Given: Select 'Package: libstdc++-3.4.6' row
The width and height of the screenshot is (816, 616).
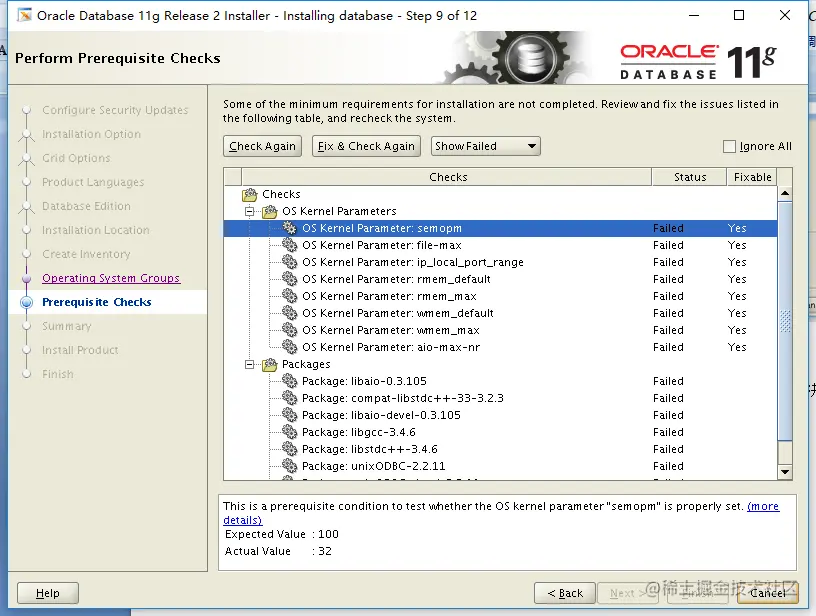Looking at the screenshot, I should [500, 448].
